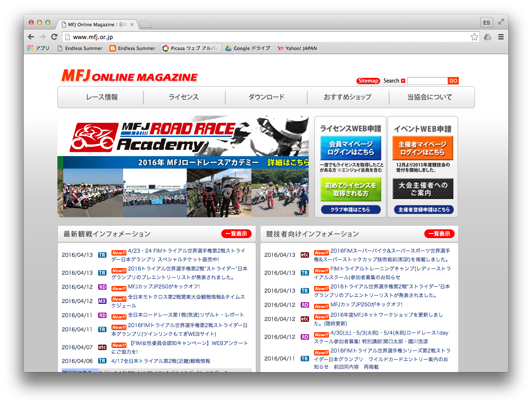
Task: Open the Picasa web album bookmark
Action: coord(191,48)
